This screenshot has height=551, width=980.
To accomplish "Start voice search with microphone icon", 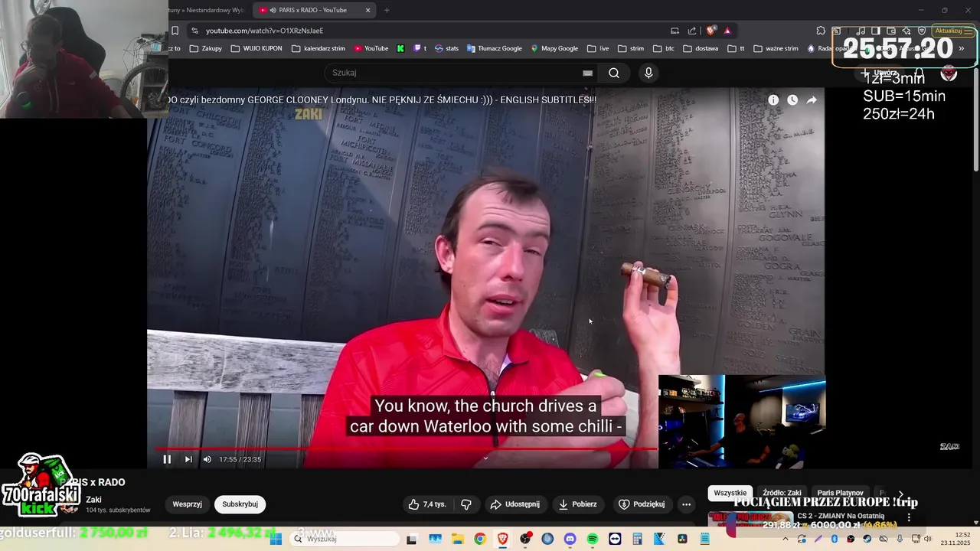I will tap(648, 73).
